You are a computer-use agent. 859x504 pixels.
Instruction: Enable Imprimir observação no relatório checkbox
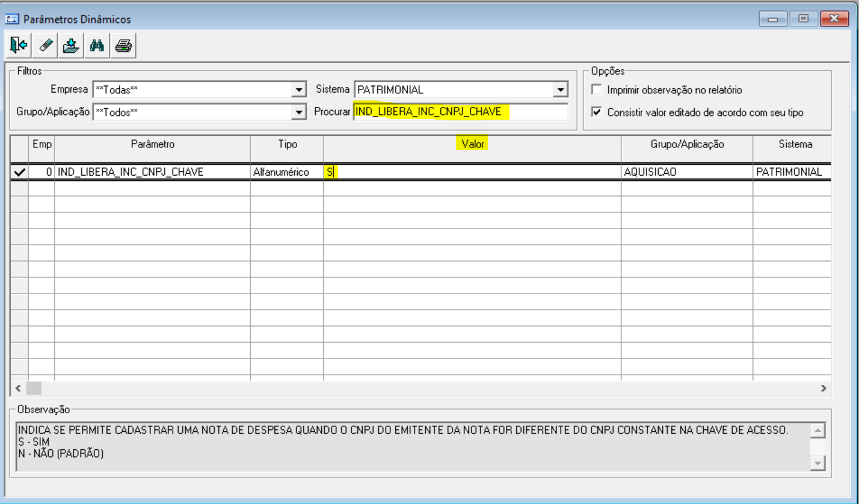(x=597, y=90)
